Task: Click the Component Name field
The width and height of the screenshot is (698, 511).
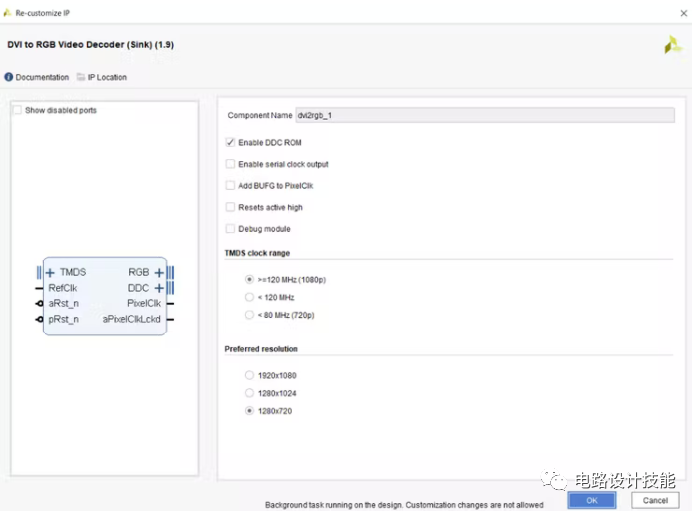Action: (485, 115)
